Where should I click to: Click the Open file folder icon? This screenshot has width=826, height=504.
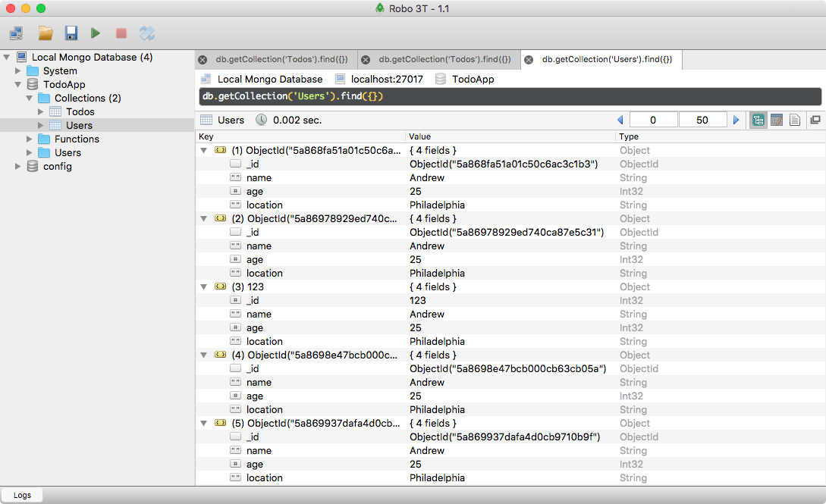click(46, 33)
